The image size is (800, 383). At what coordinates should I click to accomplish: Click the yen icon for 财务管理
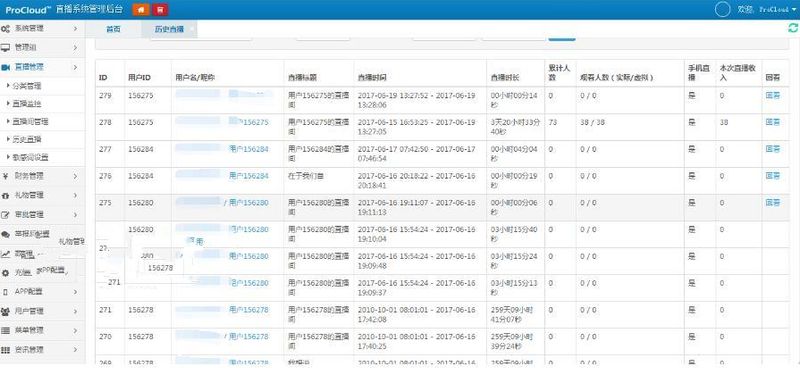[5, 176]
